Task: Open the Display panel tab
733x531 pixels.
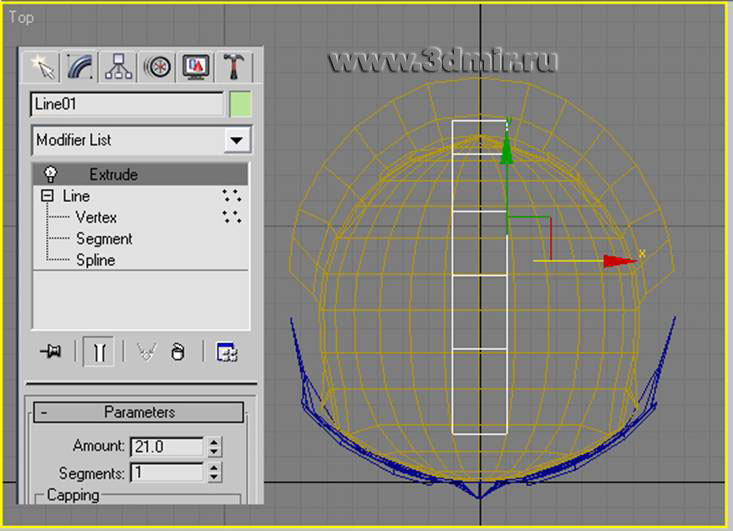Action: (x=196, y=66)
